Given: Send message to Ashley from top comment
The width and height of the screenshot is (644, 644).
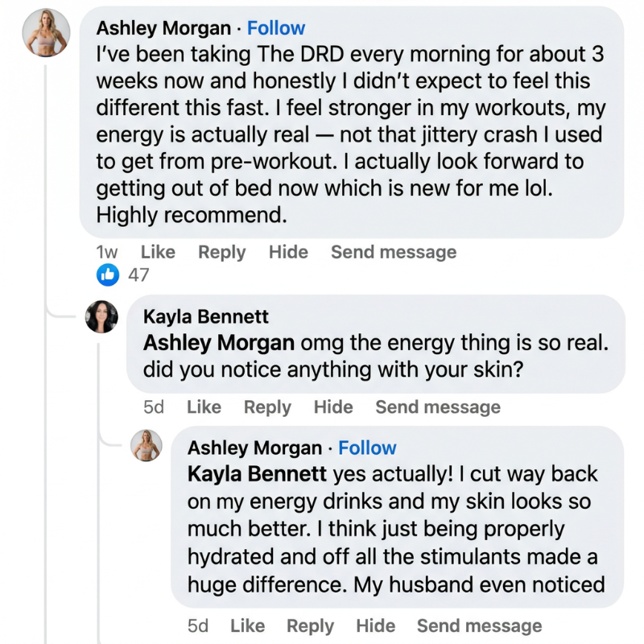Looking at the screenshot, I should click(x=394, y=252).
